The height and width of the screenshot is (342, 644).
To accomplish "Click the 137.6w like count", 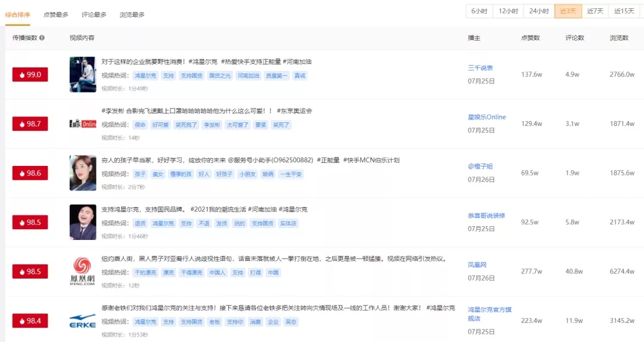I will (531, 75).
